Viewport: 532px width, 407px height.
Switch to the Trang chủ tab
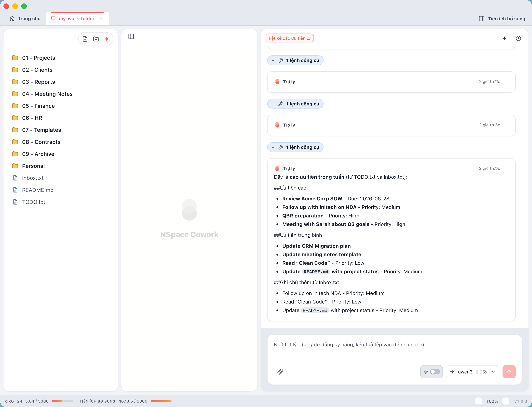pyautogui.click(x=25, y=18)
